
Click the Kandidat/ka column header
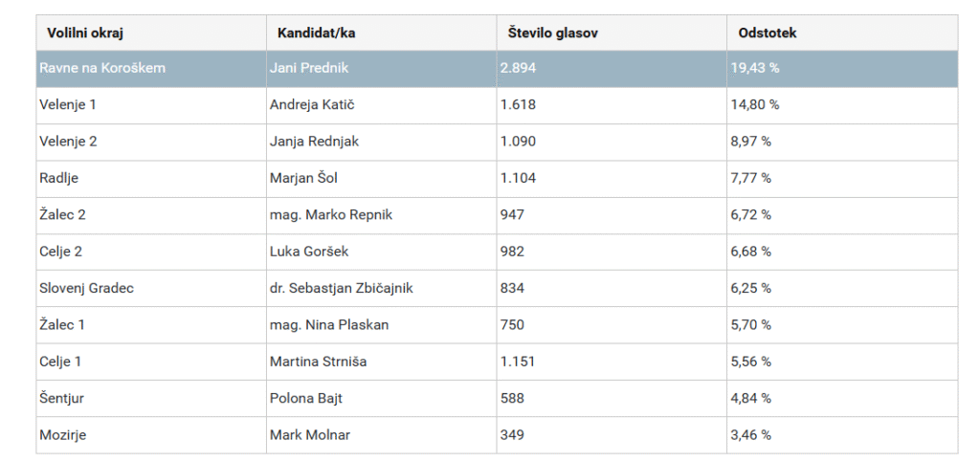tap(316, 33)
